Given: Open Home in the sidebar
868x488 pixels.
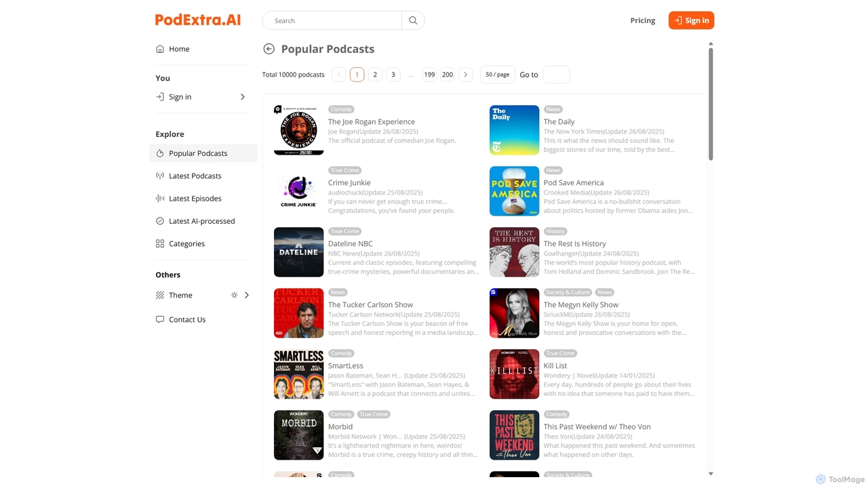Looking at the screenshot, I should coord(203,49).
